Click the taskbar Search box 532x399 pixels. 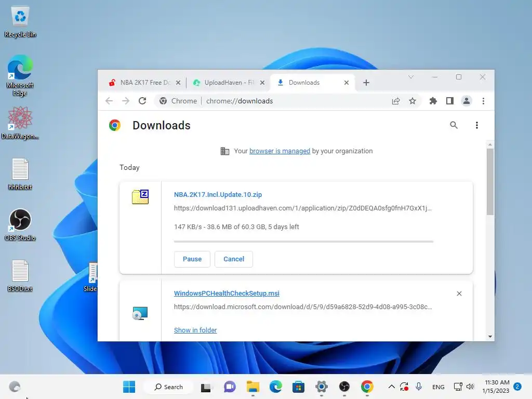point(169,387)
